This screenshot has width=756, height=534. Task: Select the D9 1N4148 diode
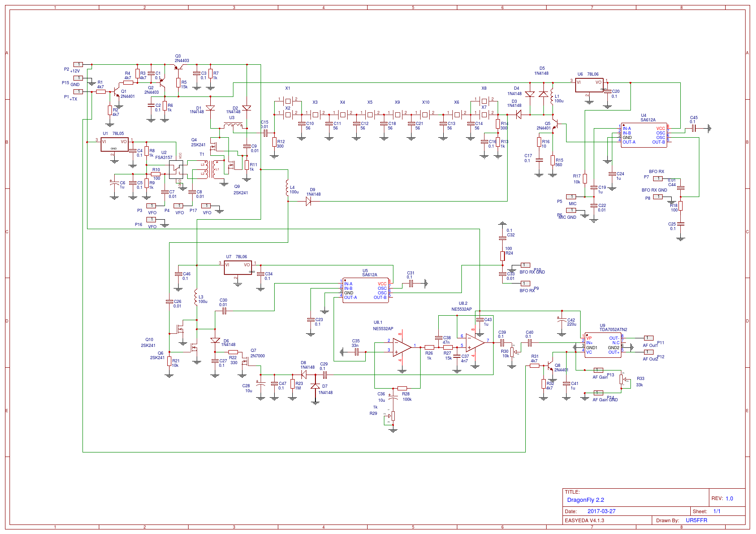(309, 202)
